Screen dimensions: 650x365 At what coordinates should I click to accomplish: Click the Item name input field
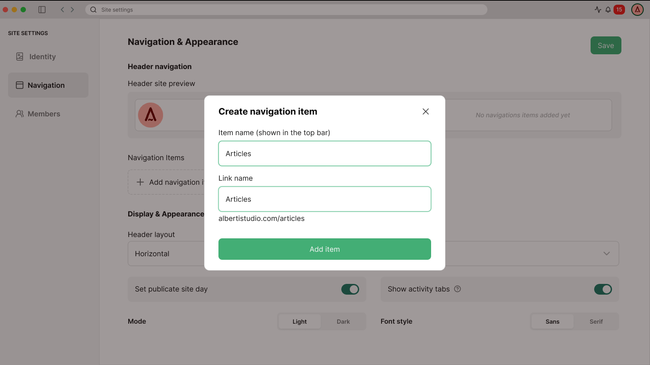click(325, 153)
